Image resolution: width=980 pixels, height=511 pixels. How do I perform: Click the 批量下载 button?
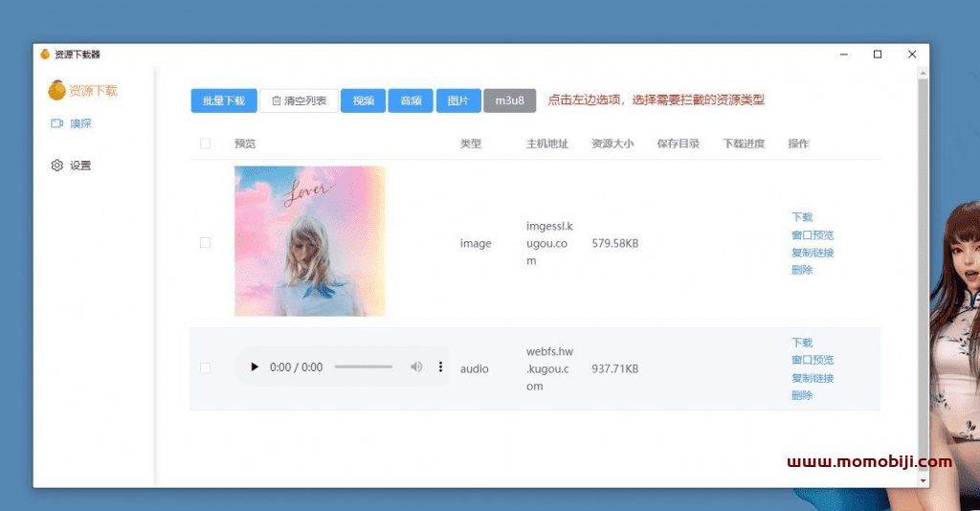coord(224,100)
